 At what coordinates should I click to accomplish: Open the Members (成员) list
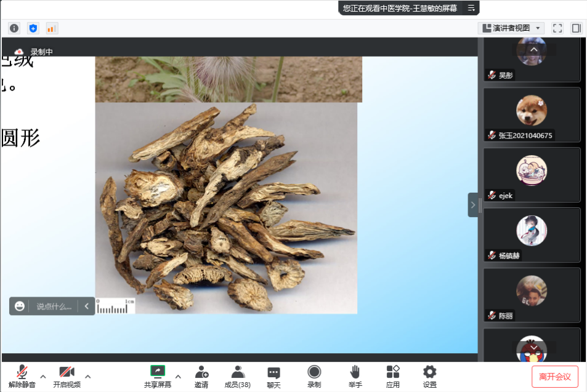237,376
